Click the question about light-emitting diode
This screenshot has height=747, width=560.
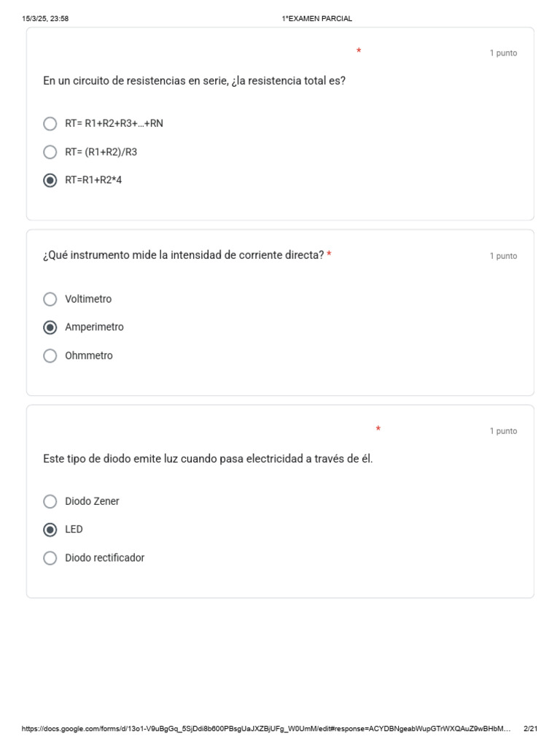208,459
